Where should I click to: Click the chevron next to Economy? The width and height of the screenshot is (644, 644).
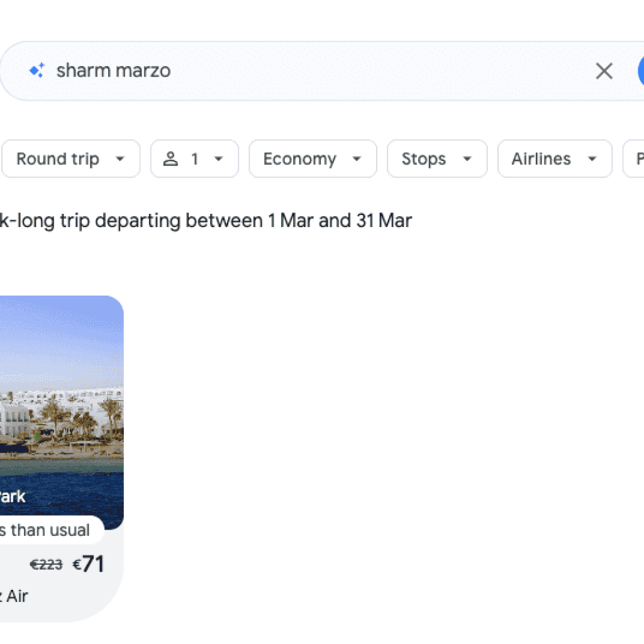pos(357,159)
